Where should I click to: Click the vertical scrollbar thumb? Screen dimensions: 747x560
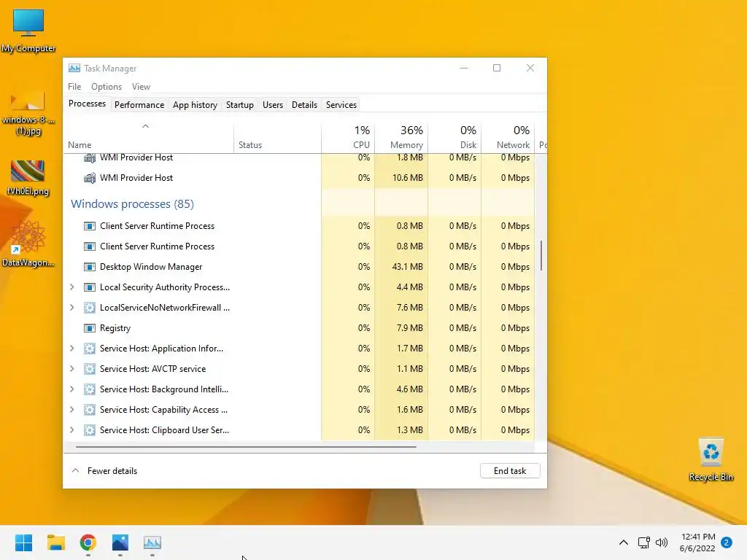coord(541,256)
